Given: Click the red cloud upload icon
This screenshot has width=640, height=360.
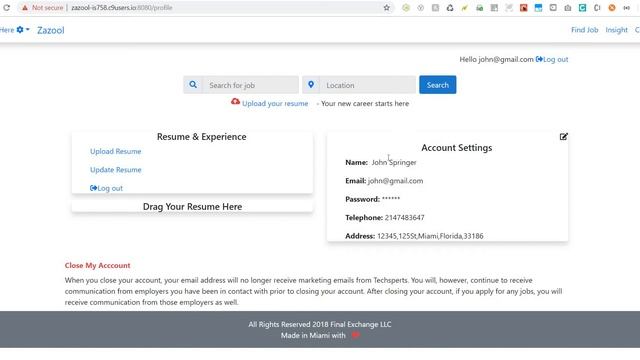Looking at the screenshot, I should [x=235, y=102].
